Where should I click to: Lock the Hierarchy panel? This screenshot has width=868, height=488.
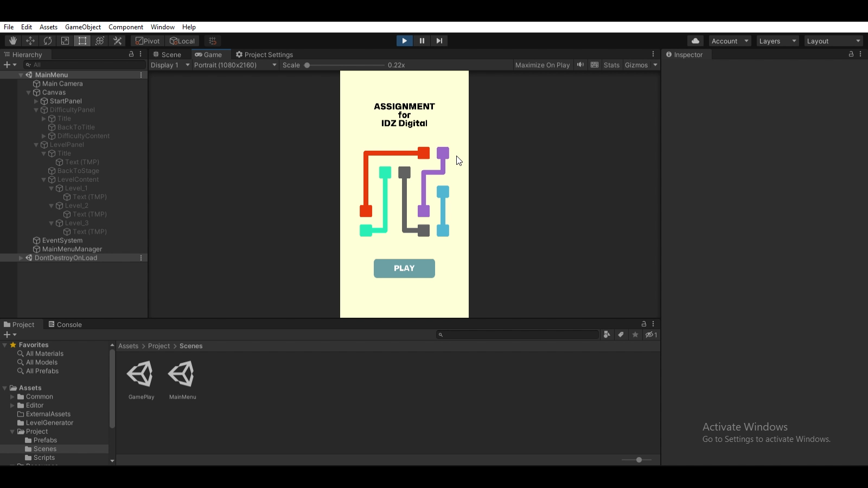131,54
